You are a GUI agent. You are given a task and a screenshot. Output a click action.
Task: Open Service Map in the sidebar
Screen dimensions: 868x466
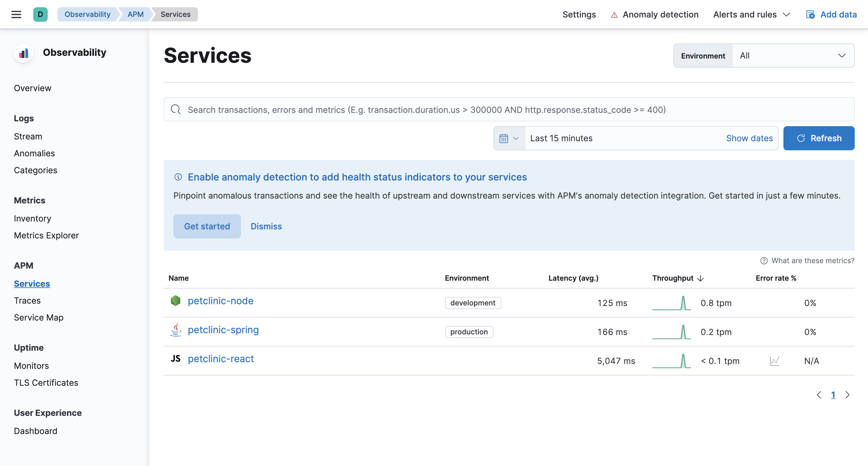[x=38, y=318]
